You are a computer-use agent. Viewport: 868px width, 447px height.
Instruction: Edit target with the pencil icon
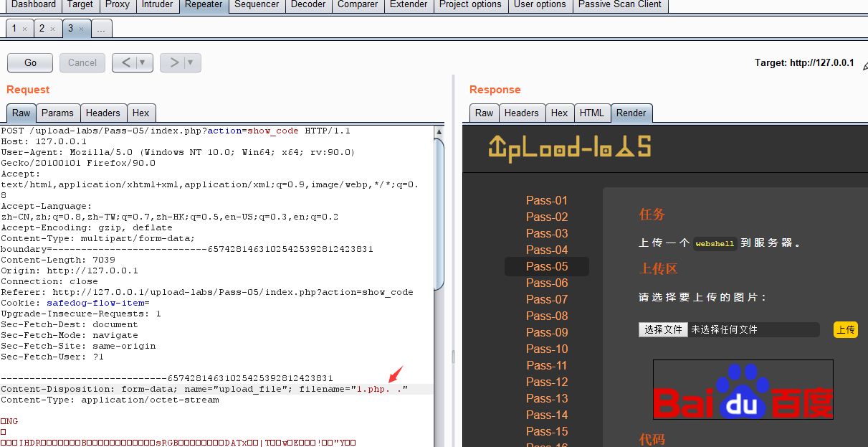[x=864, y=65]
